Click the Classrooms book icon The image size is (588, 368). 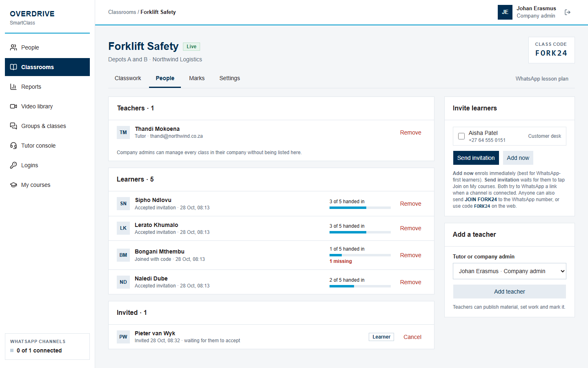(13, 67)
